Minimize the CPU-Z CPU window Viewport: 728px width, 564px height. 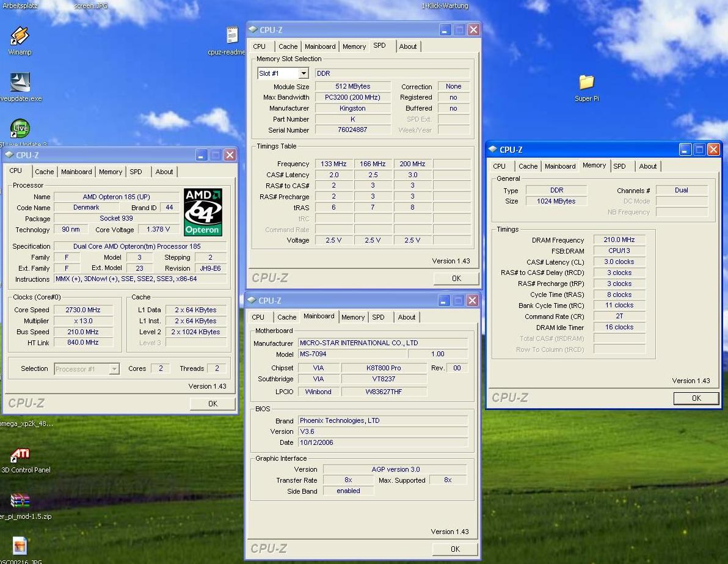(x=202, y=155)
